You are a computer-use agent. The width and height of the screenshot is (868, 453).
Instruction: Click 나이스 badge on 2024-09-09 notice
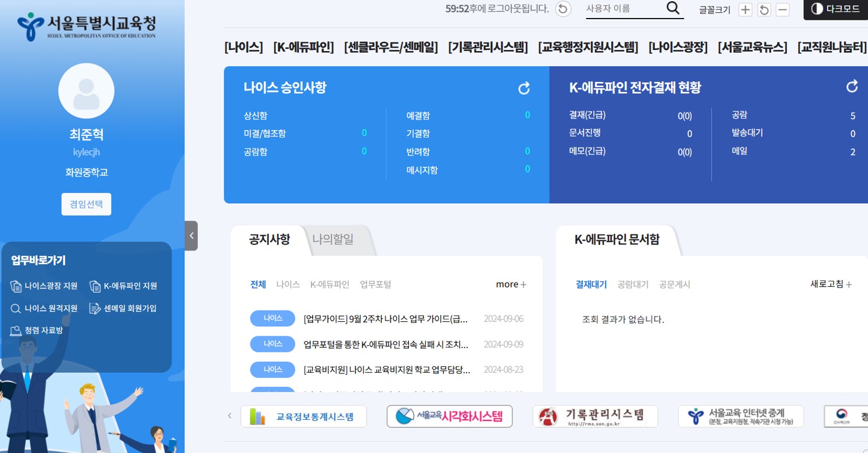pos(272,344)
